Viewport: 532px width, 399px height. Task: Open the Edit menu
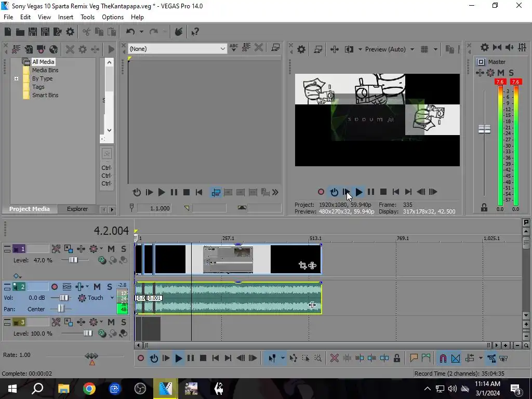(x=25, y=17)
